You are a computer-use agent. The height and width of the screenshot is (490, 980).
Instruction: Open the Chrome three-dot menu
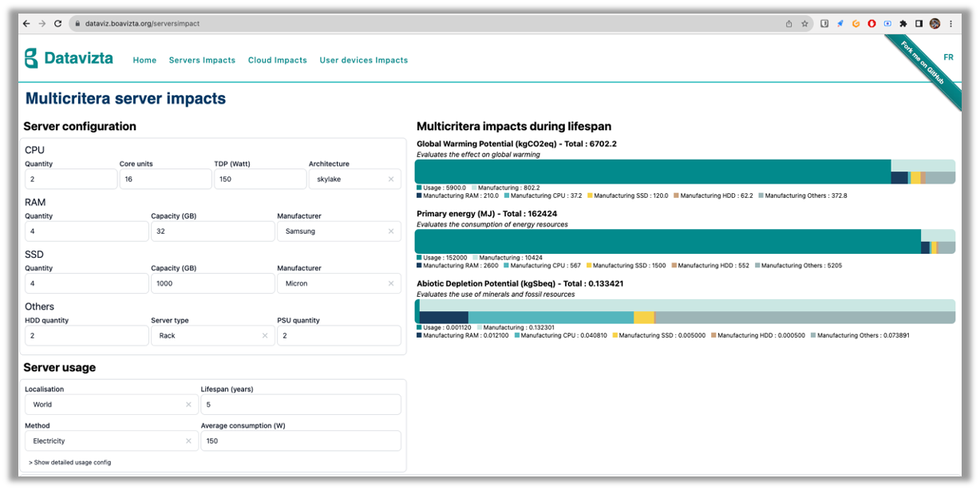(x=951, y=24)
